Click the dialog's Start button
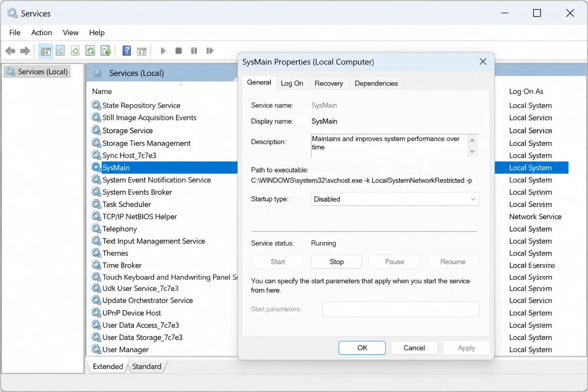Screen dimensions: 588x392 pos(278,261)
